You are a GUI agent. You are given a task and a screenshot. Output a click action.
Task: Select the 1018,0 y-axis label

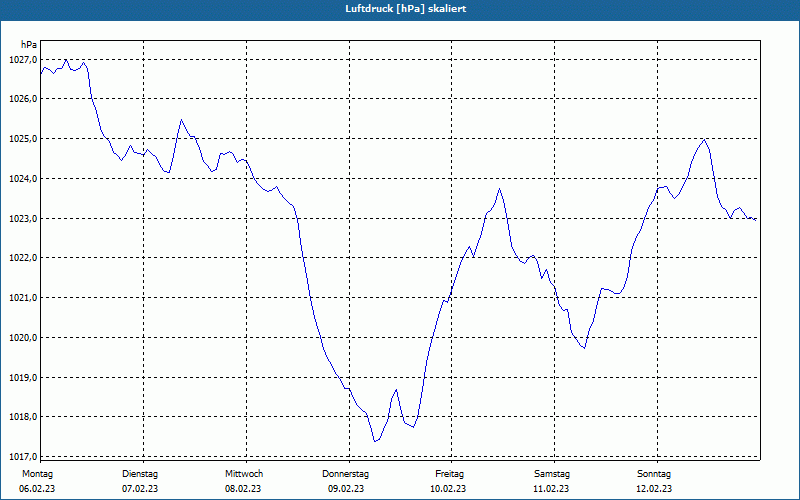23,417
